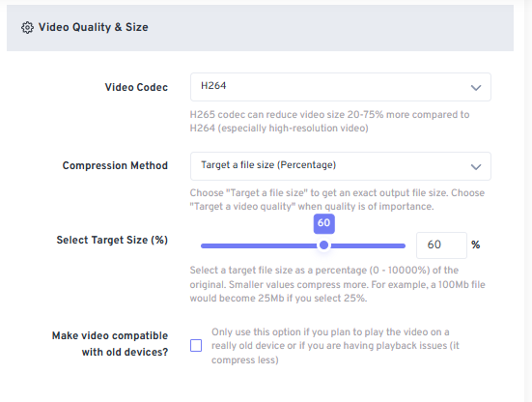
Task: Click the Video Quality & Size header
Action: [93, 27]
